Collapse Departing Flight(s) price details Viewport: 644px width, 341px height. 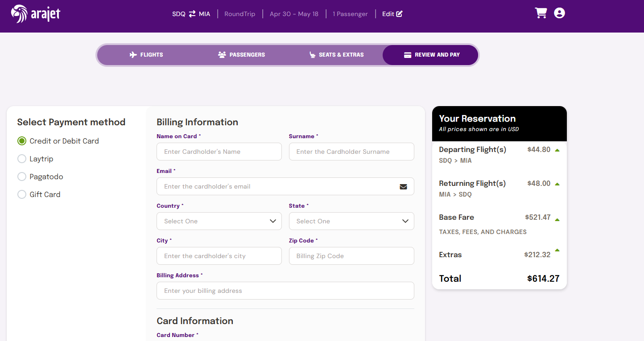[557, 150]
